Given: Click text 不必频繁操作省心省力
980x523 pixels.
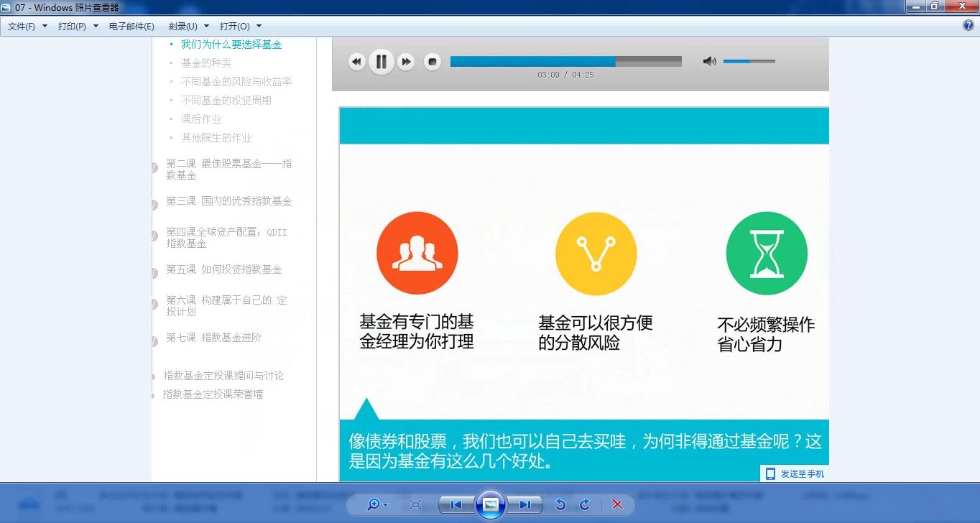Looking at the screenshot, I should point(766,334).
